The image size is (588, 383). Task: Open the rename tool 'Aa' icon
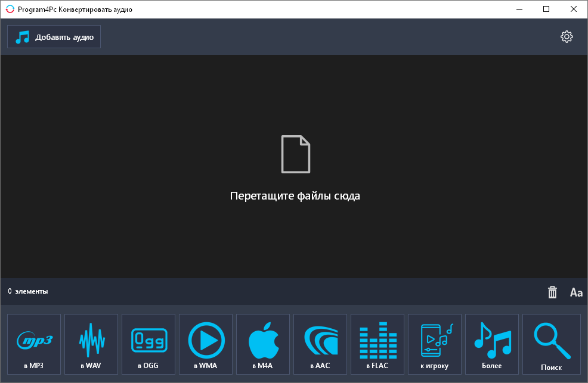tap(576, 292)
